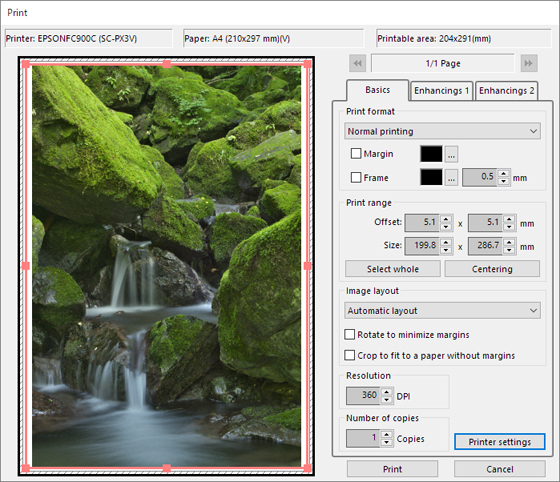Expand the Normal printing format dropdown

tap(442, 131)
